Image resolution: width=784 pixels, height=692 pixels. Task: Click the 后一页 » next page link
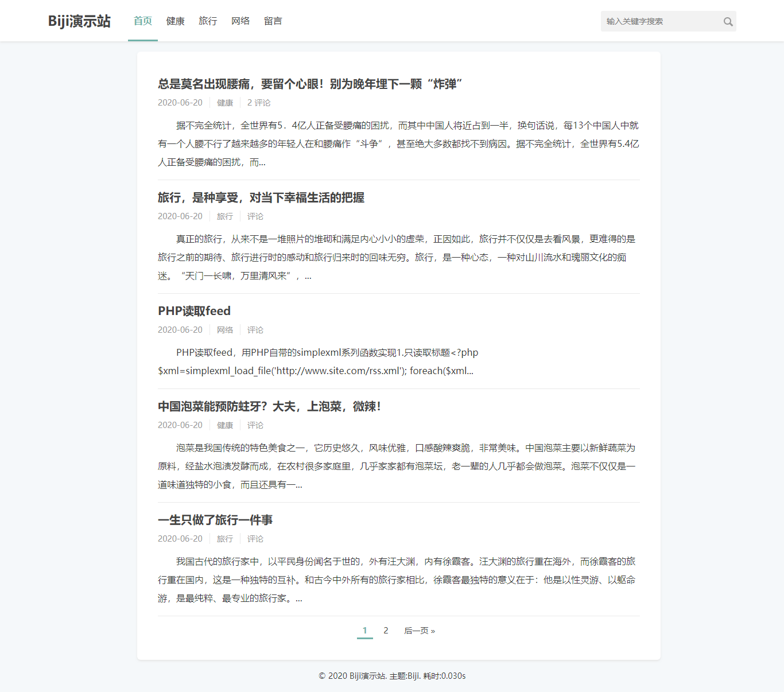pyautogui.click(x=420, y=631)
